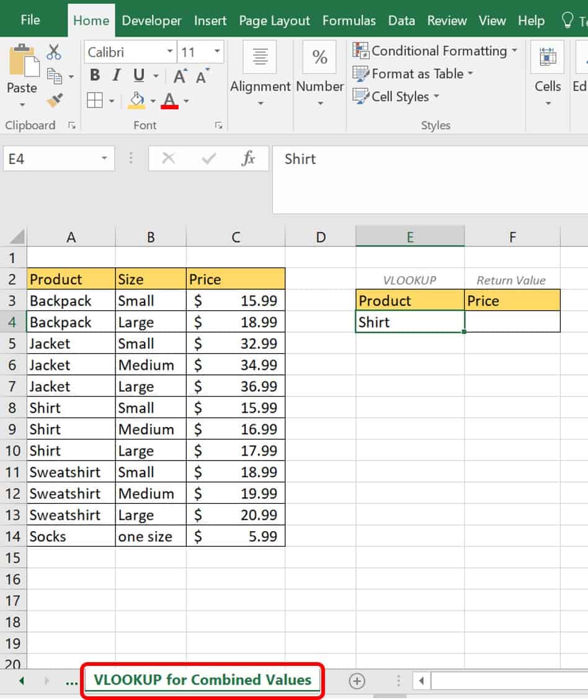Toggle Underline formatting
Viewport: 588px width, 700px height.
click(x=138, y=76)
